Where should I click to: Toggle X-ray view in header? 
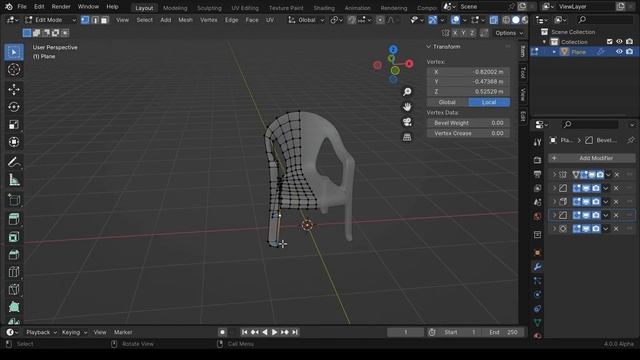pos(493,20)
